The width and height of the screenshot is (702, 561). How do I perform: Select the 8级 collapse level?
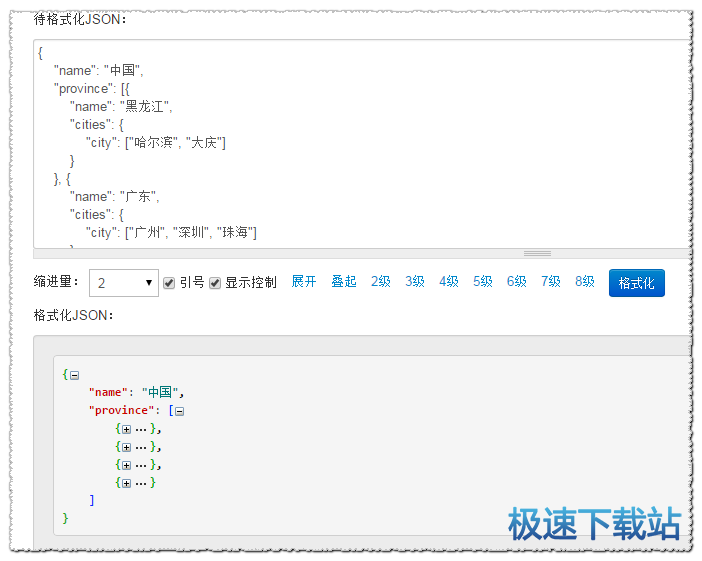tap(585, 282)
